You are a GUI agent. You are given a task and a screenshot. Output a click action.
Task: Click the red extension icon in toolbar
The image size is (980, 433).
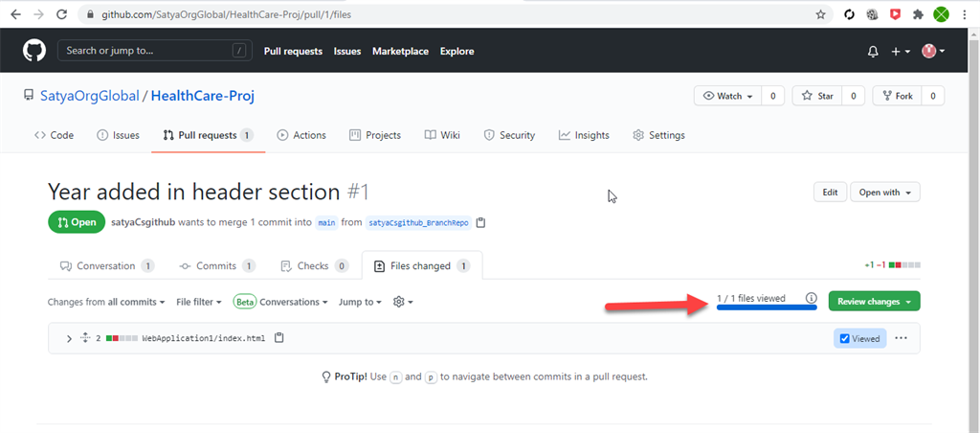click(x=895, y=14)
